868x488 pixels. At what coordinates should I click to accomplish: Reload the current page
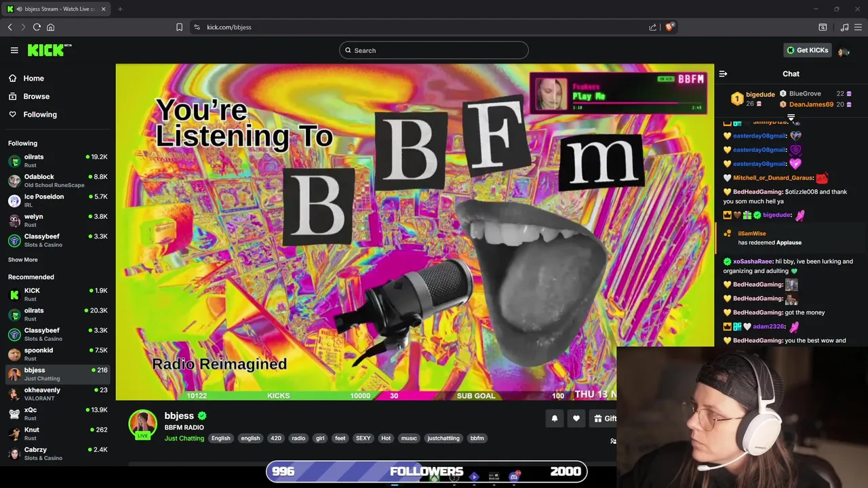click(37, 27)
